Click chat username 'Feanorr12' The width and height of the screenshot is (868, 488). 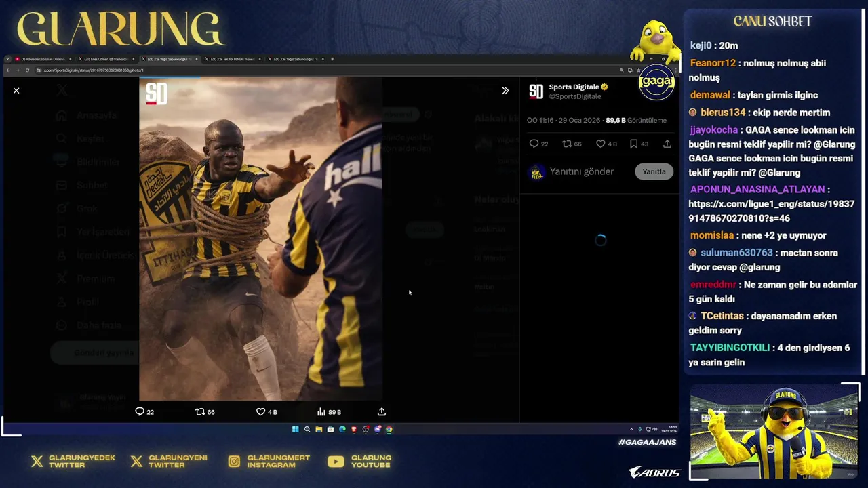(713, 63)
